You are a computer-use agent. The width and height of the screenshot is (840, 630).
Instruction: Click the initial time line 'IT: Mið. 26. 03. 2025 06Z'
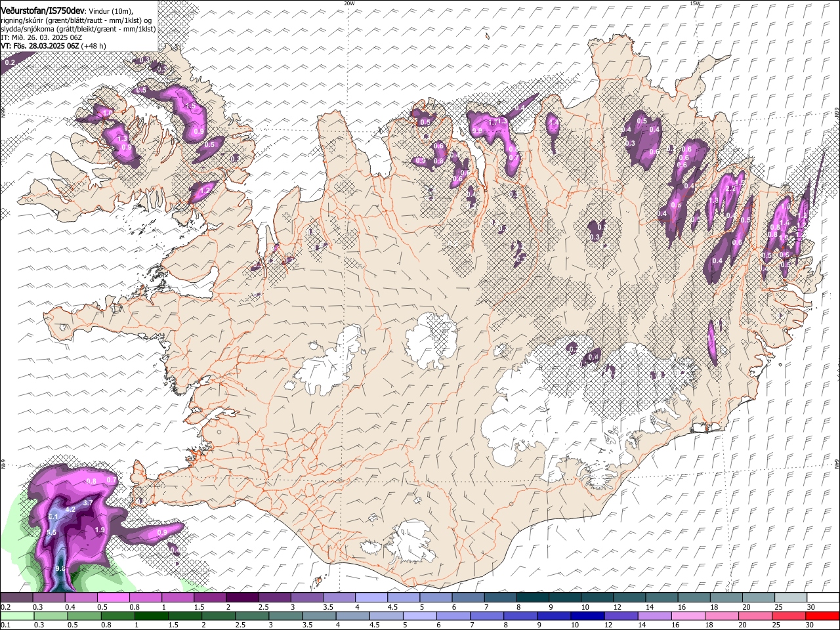pos(40,37)
